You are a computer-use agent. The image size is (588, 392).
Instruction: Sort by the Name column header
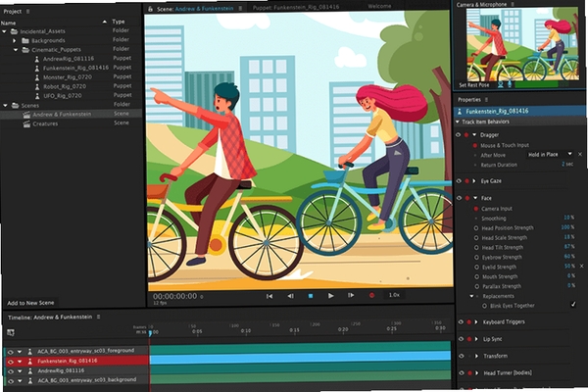point(8,23)
